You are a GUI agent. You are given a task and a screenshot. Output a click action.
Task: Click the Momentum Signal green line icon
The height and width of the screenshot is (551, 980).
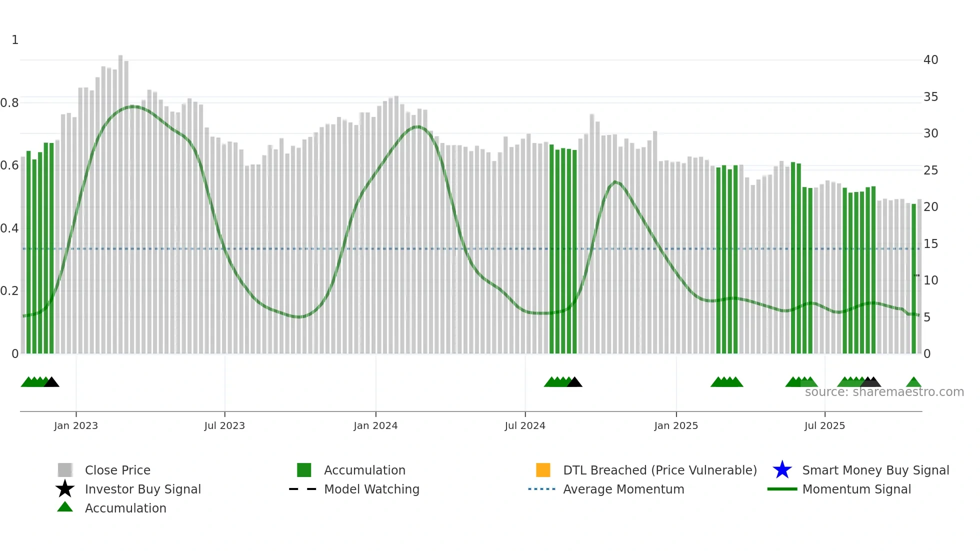pos(782,489)
